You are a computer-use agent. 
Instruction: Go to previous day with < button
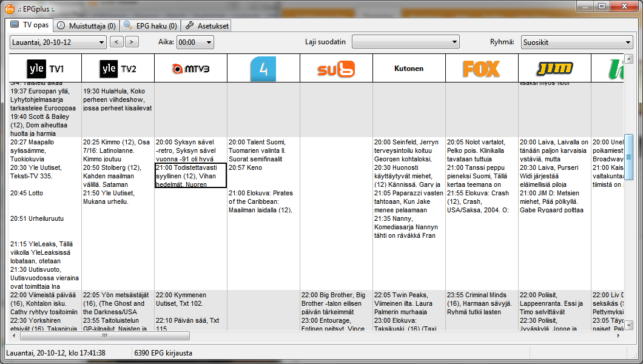(x=116, y=42)
